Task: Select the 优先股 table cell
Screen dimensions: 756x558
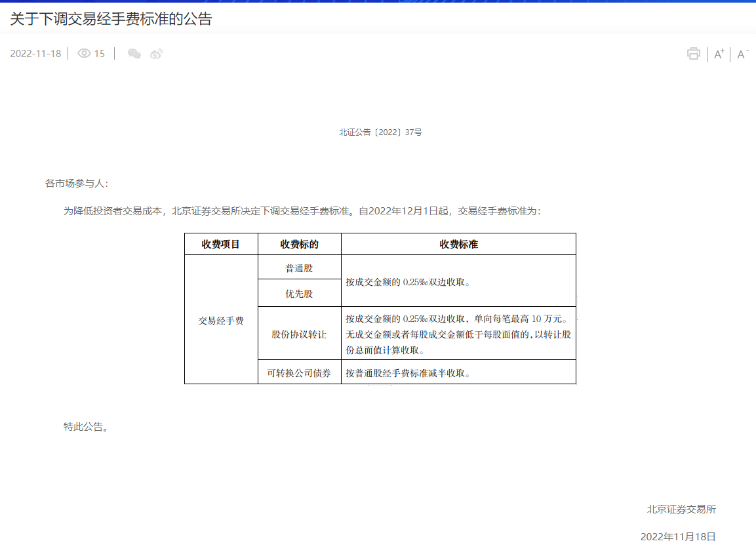Action: point(299,294)
